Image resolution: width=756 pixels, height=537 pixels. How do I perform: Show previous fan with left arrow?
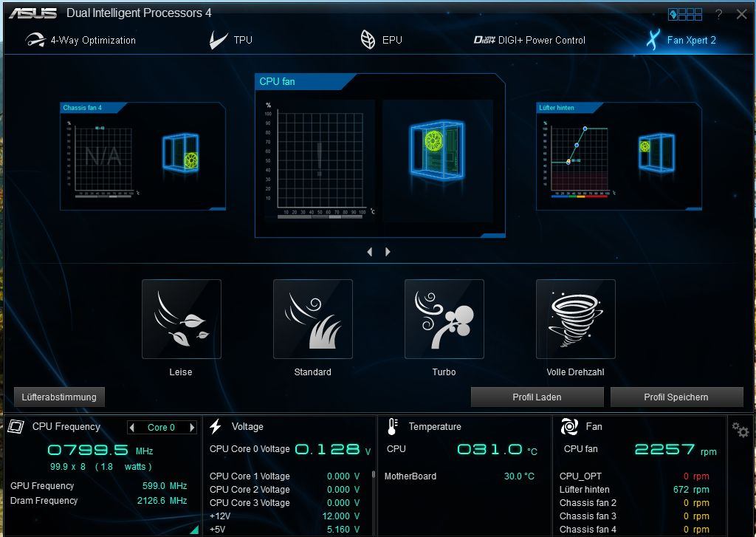(370, 252)
